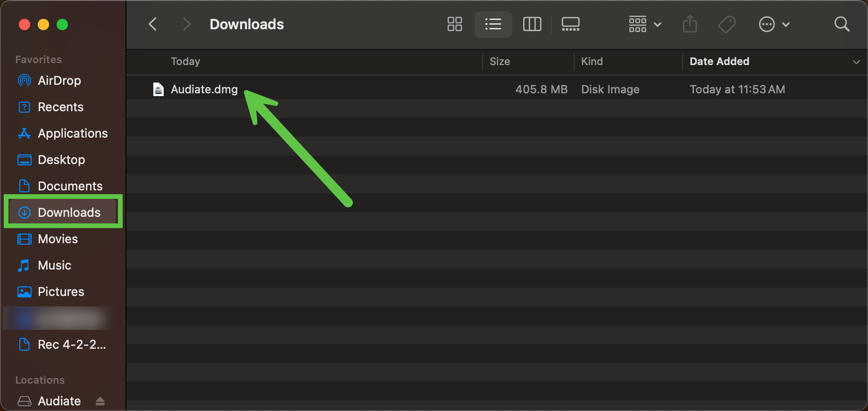The width and height of the screenshot is (868, 411).
Task: Open the Audiate.dmg file
Action: (204, 89)
